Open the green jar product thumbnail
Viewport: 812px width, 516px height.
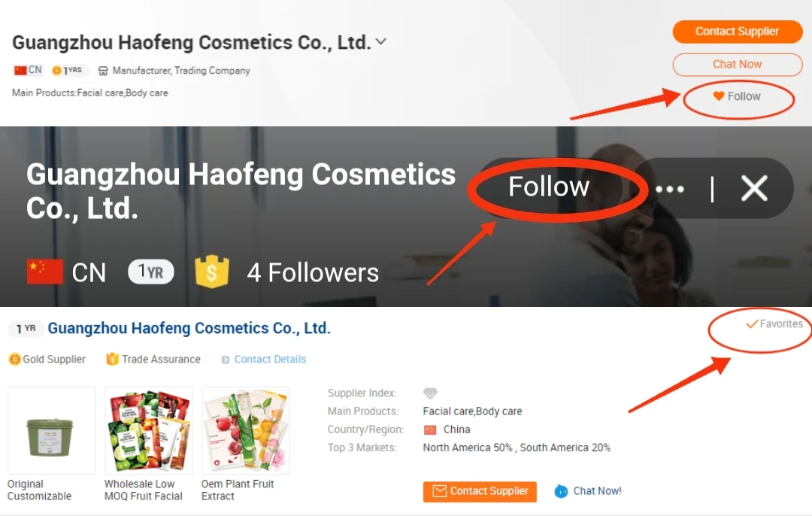pos(51,430)
